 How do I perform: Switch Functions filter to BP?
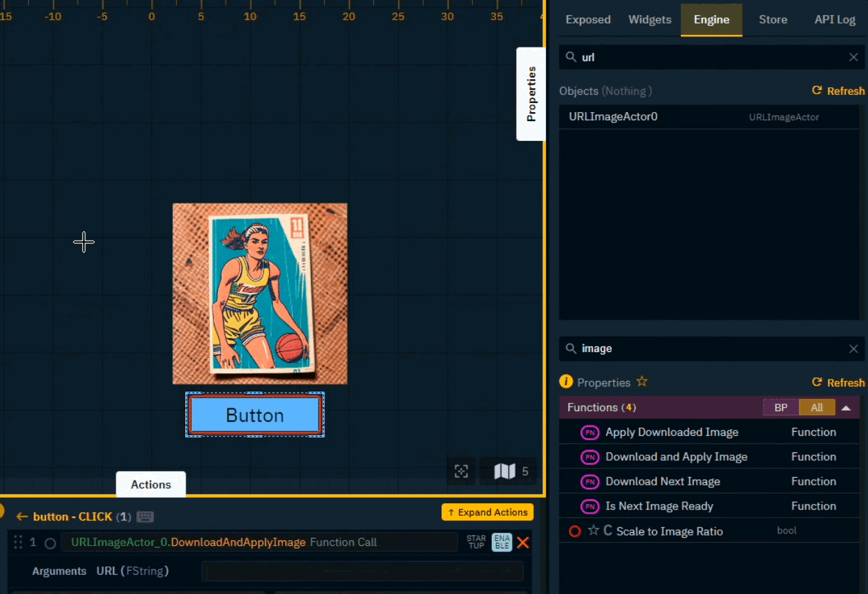[x=781, y=408]
